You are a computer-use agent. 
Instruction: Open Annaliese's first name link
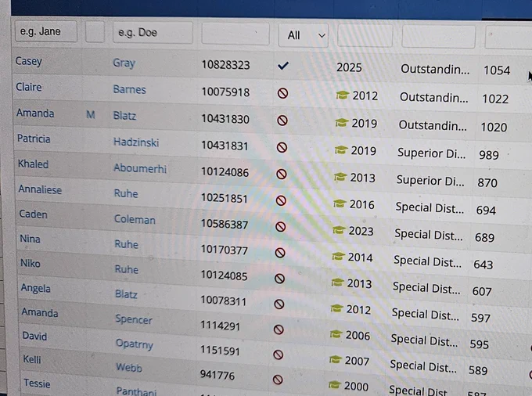click(x=40, y=189)
